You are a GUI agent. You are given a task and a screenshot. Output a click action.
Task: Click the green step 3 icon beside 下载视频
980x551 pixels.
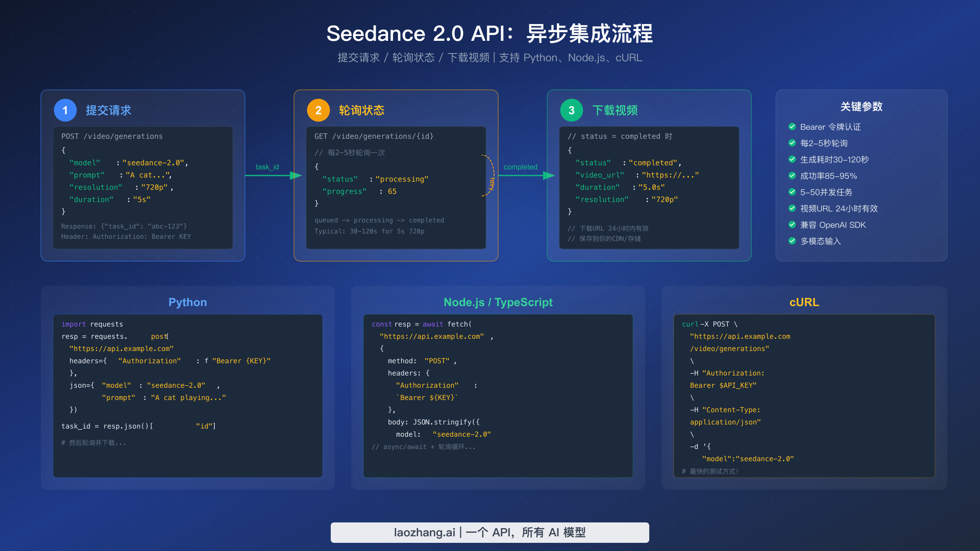(571, 110)
